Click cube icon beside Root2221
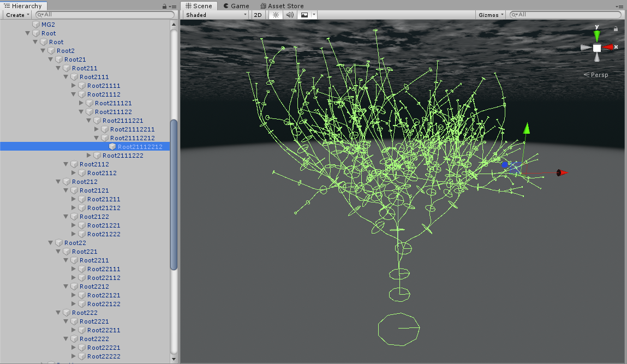The width and height of the screenshot is (627, 364). [x=74, y=321]
